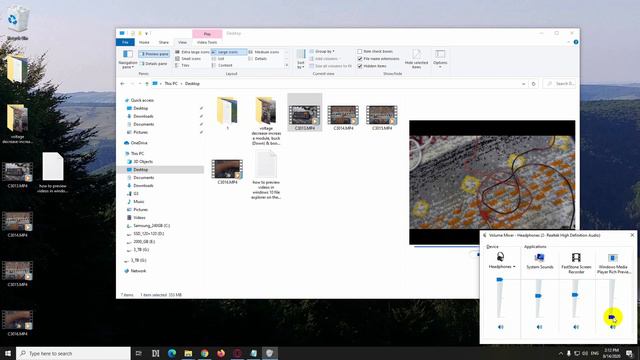The width and height of the screenshot is (640, 360).
Task: Go up one folder level
Action: click(147, 84)
